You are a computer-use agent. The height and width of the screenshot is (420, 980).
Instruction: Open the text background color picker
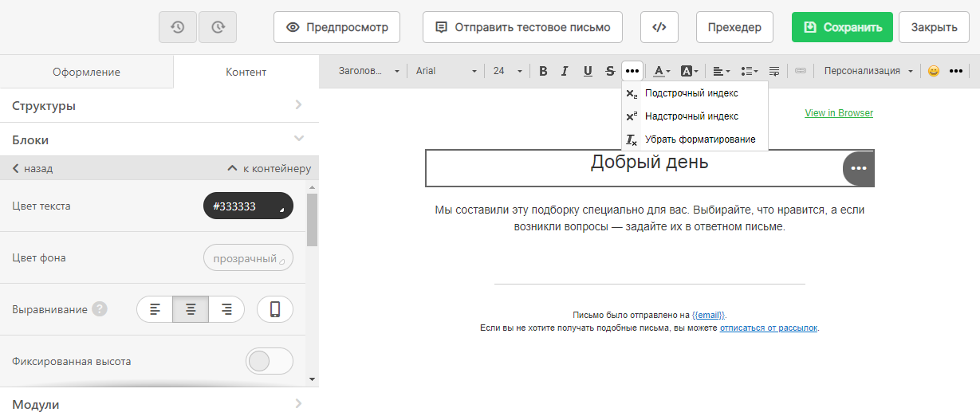689,71
